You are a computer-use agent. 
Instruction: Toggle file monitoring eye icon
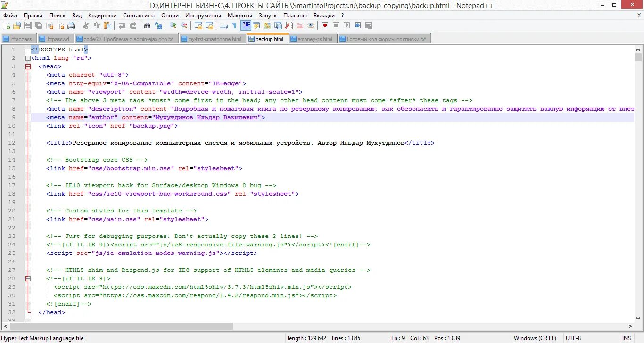pos(311,25)
